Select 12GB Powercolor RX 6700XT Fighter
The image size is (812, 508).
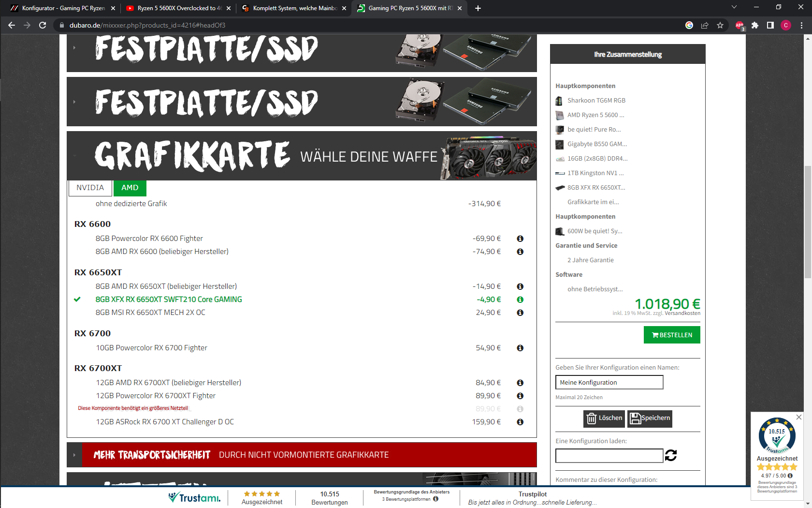(156, 396)
